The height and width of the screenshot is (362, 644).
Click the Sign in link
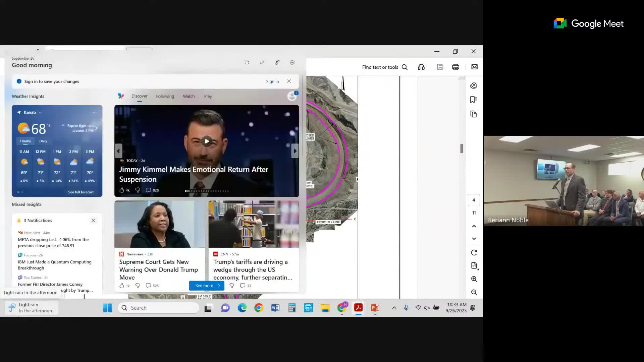pos(272,81)
